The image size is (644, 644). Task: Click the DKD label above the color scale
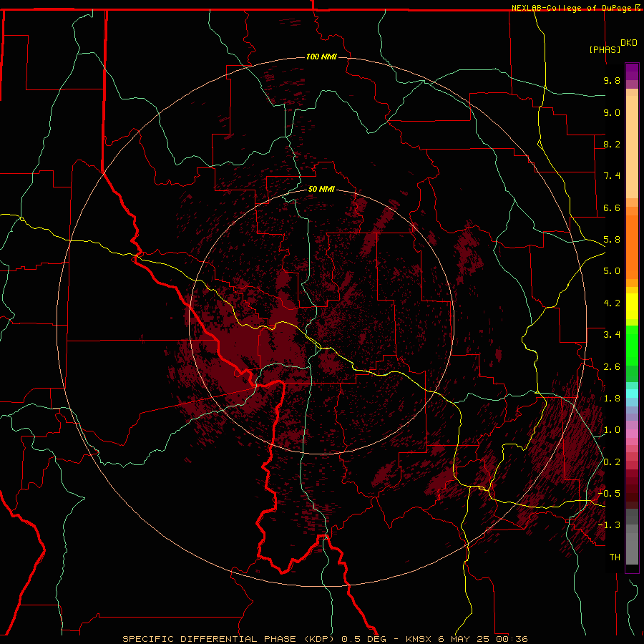[x=629, y=43]
